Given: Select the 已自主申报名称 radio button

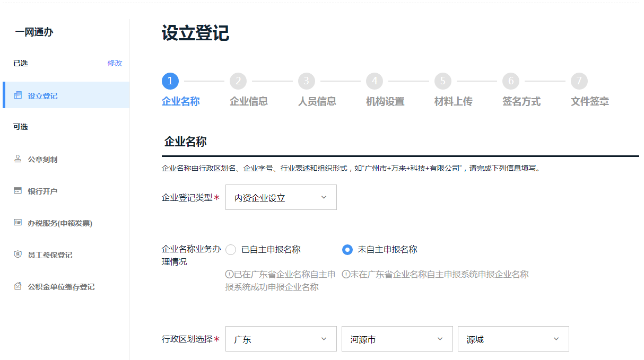Looking at the screenshot, I should coord(231,250).
